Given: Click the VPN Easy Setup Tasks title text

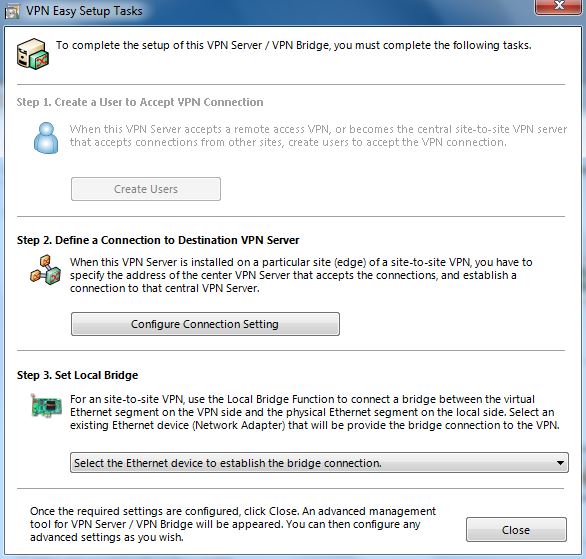Looking at the screenshot, I should click(x=84, y=11).
